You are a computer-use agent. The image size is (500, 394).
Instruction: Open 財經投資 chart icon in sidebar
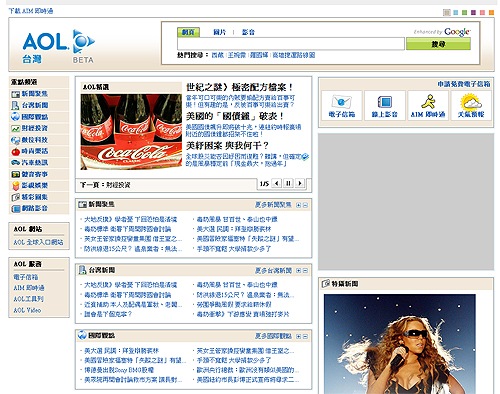[x=15, y=128]
